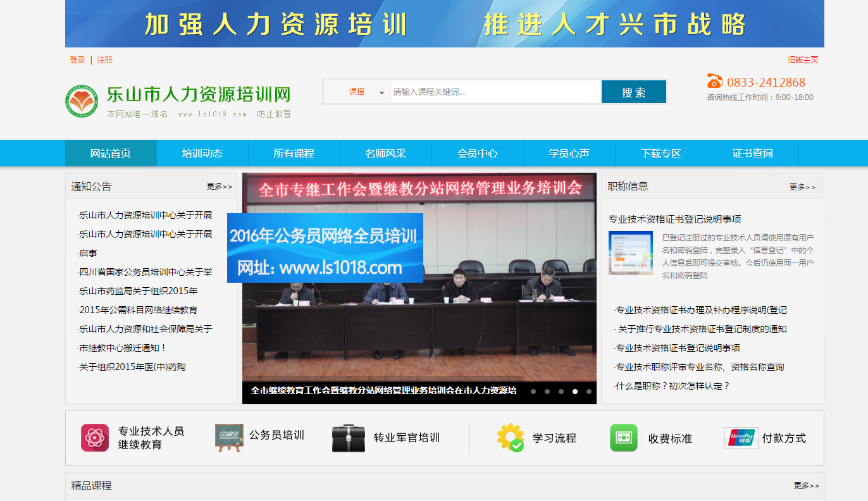Open 专业技术资格证书登记 thumbnail image
The width and height of the screenshot is (868, 501).
[x=631, y=253]
